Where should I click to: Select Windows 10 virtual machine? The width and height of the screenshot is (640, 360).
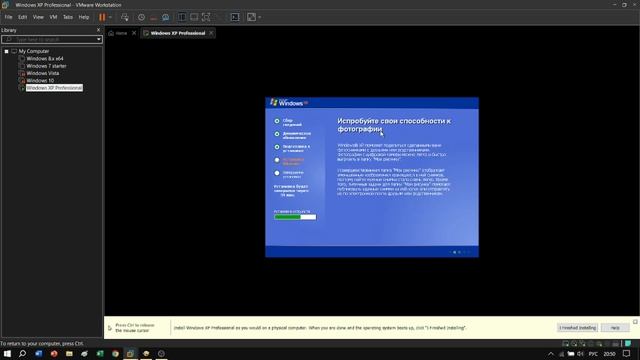coord(40,81)
